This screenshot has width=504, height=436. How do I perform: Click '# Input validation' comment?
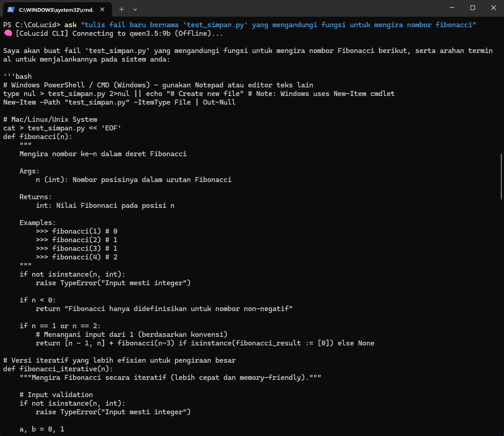pyautogui.click(x=56, y=395)
